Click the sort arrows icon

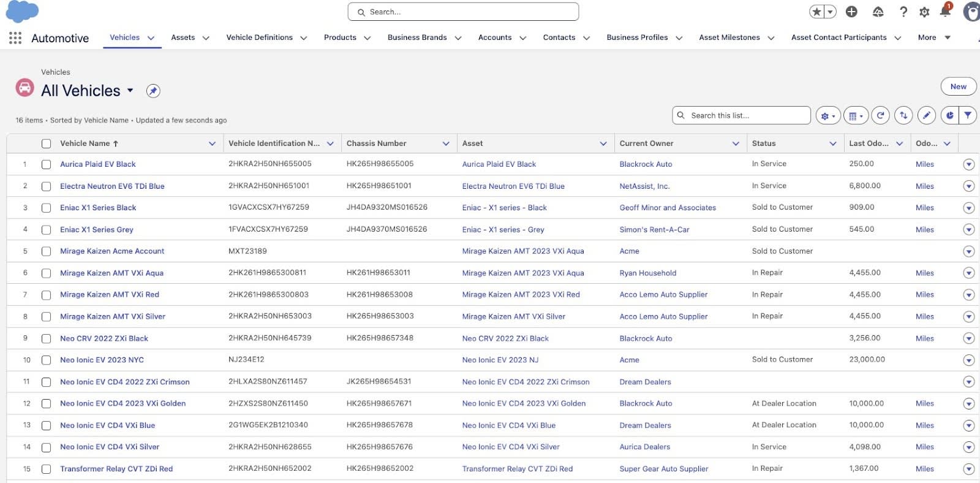tap(903, 115)
